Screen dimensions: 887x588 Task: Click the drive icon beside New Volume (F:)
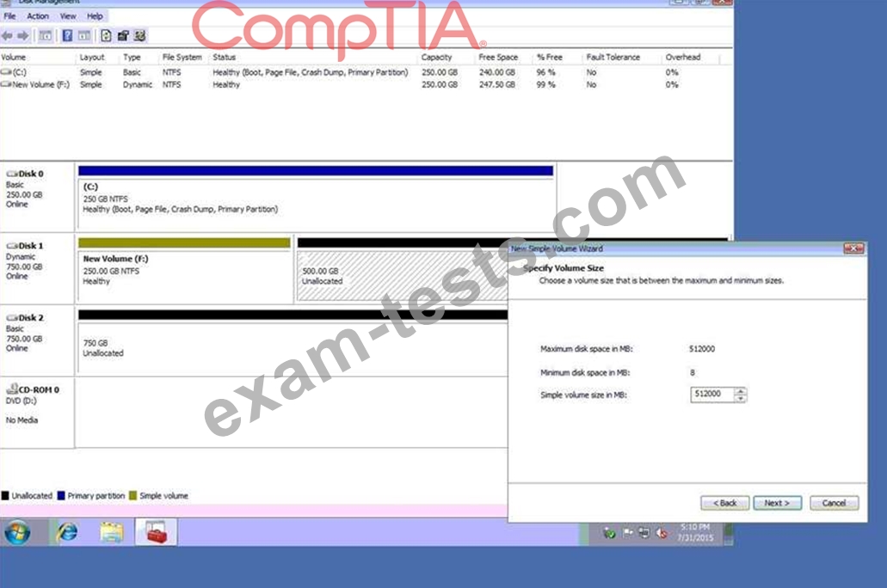[6, 84]
